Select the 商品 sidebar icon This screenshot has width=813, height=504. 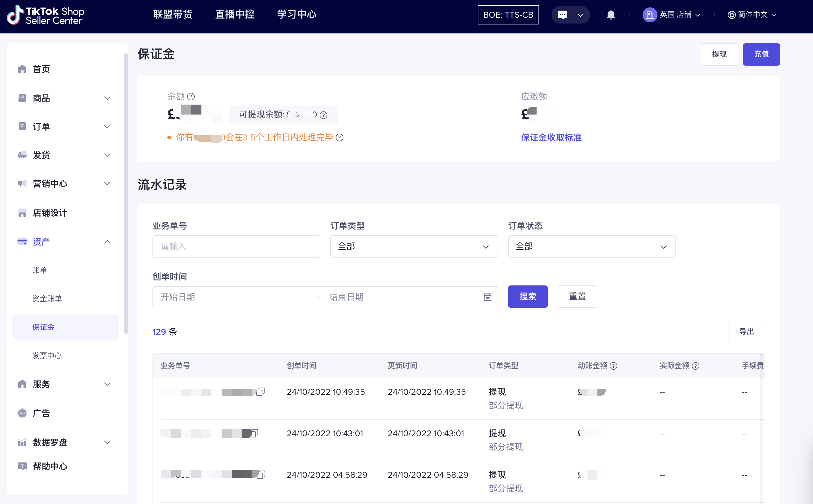(22, 98)
